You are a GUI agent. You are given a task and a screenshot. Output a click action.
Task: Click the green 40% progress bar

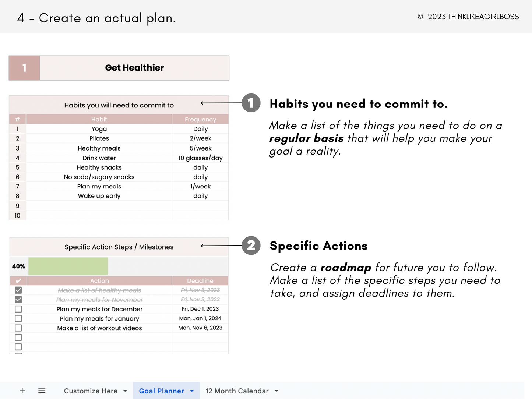pyautogui.click(x=68, y=266)
